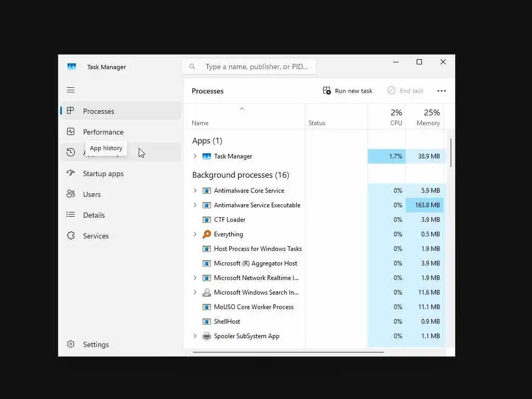Click the search box input field

249,66
